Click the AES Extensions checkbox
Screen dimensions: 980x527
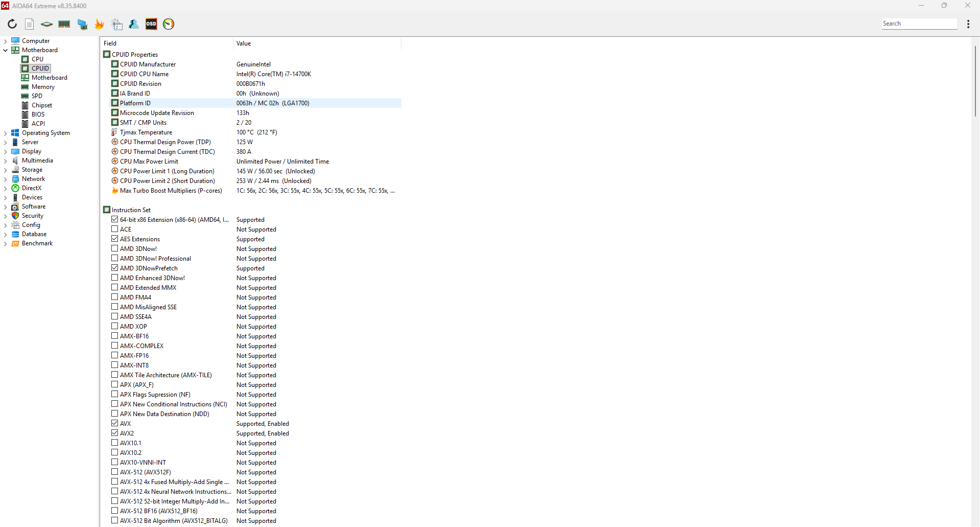coord(115,239)
